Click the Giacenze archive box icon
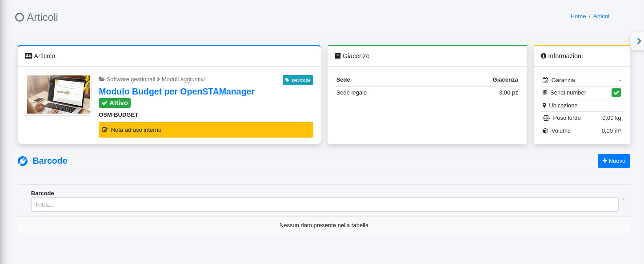644x264 pixels. pyautogui.click(x=338, y=56)
